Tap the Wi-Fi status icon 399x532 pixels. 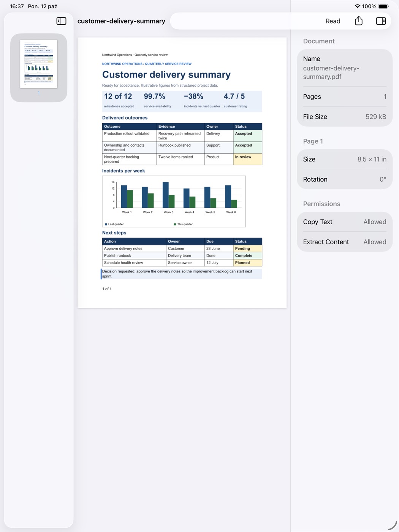click(x=357, y=6)
